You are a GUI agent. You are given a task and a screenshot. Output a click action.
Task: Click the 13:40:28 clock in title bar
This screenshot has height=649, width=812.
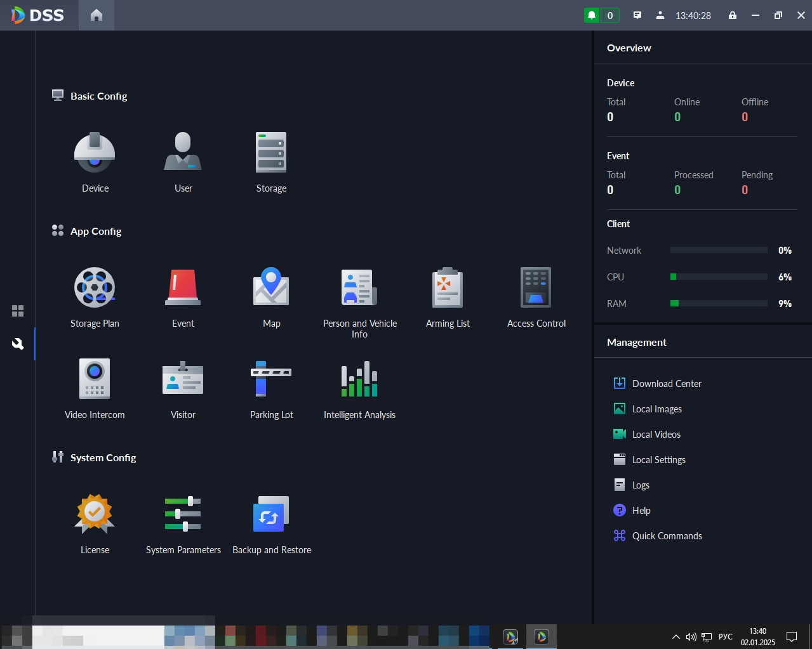pyautogui.click(x=693, y=15)
